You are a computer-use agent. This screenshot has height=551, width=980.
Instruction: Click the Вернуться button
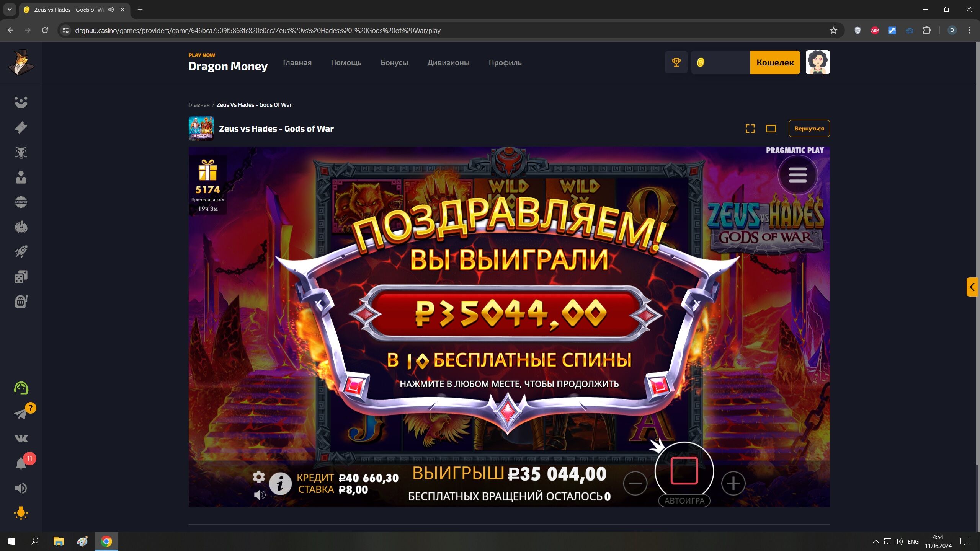tap(809, 129)
